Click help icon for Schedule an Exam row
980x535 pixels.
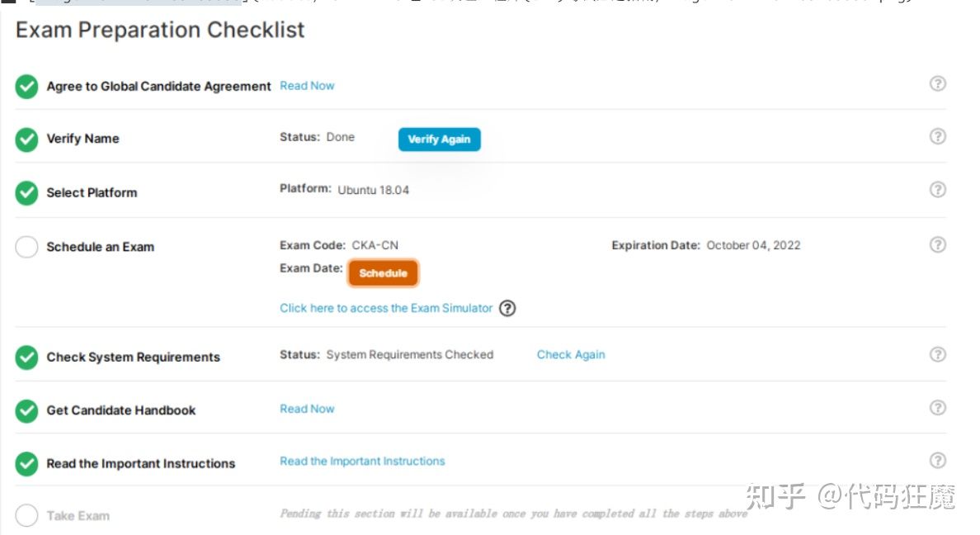(937, 244)
